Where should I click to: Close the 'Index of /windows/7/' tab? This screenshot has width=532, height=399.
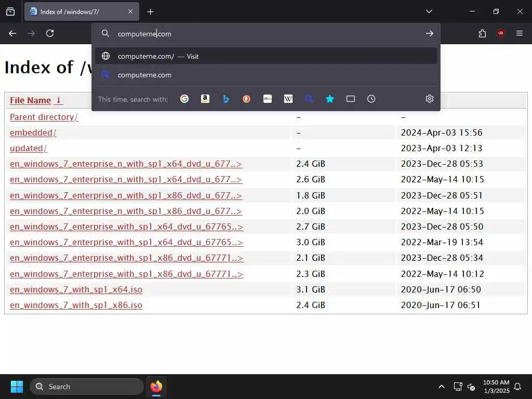(130, 11)
